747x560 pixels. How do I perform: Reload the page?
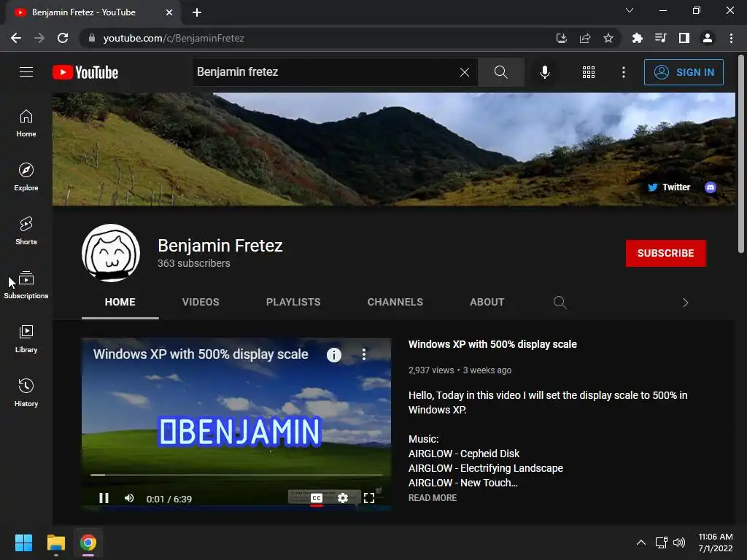pyautogui.click(x=63, y=38)
